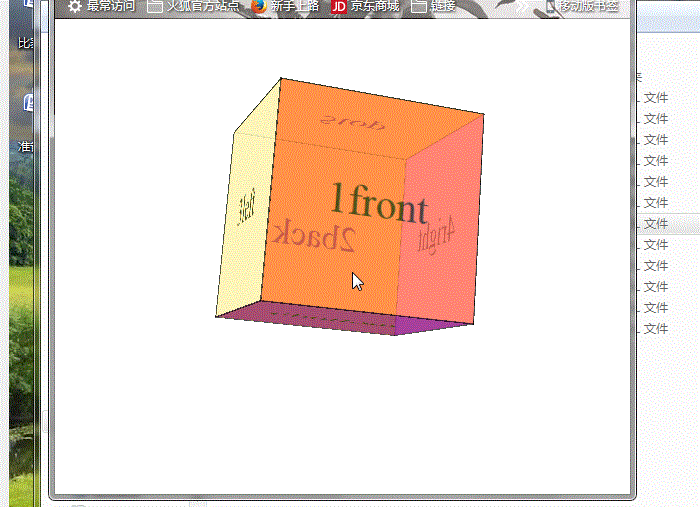Screen dimensions: 700x507
Task: Open the 移动版书签 folder label
Action: coord(588,6)
